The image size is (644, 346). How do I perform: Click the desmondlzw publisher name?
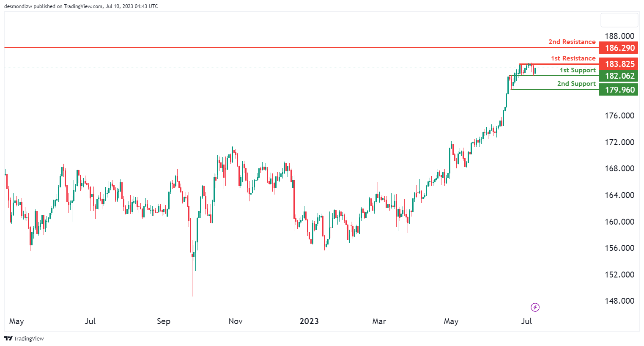pos(18,6)
